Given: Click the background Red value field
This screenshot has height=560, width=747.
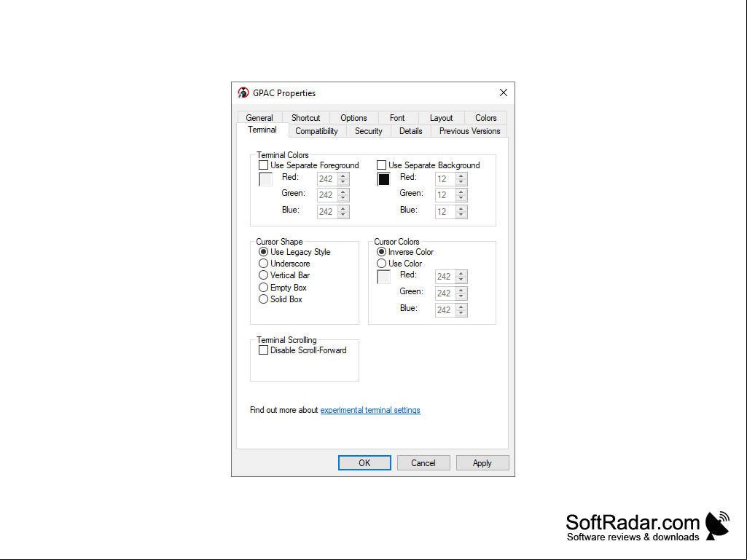Looking at the screenshot, I should pos(445,179).
